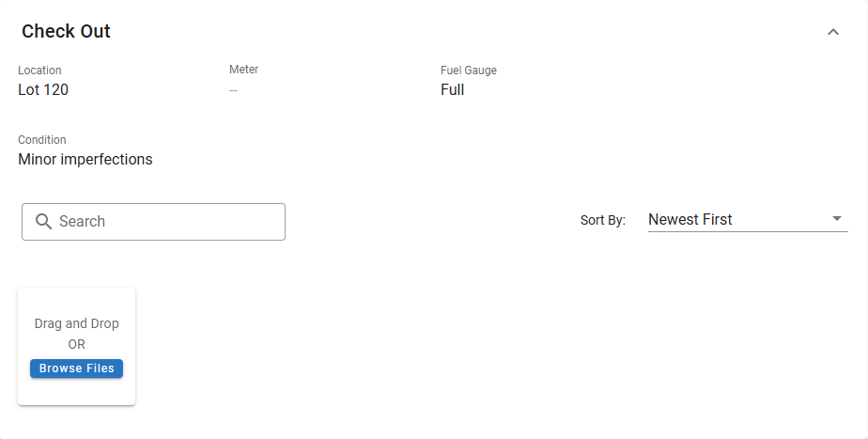Click the Check Out section heading
This screenshot has height=439, width=868.
tap(66, 31)
